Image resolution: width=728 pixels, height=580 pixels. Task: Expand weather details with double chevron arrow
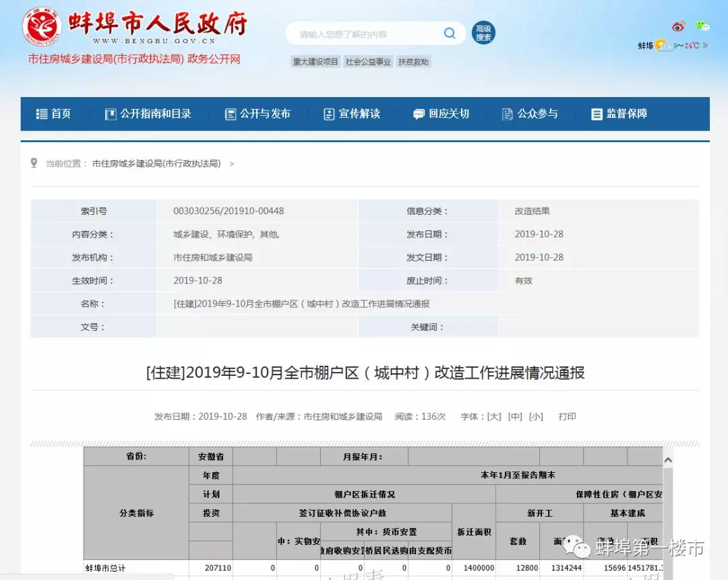click(705, 46)
